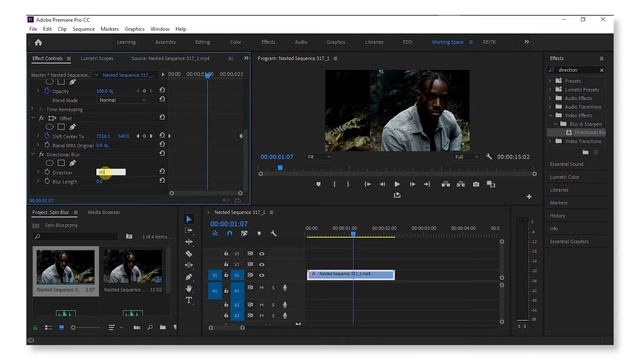Viewport: 640px width, 360px height.
Task: Reset the Direction parameter
Action: pyautogui.click(x=162, y=171)
